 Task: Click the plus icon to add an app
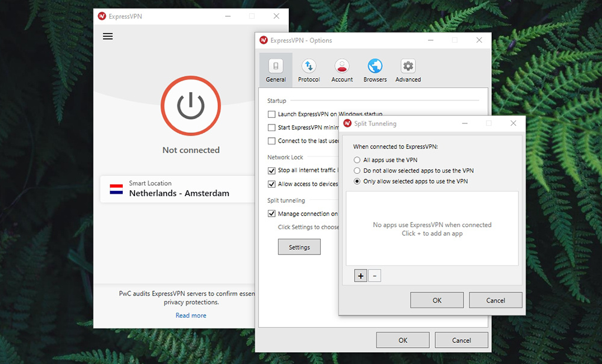(360, 276)
